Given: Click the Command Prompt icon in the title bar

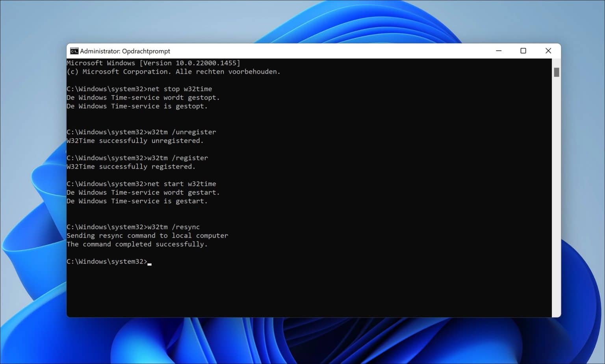Looking at the screenshot, I should (74, 51).
